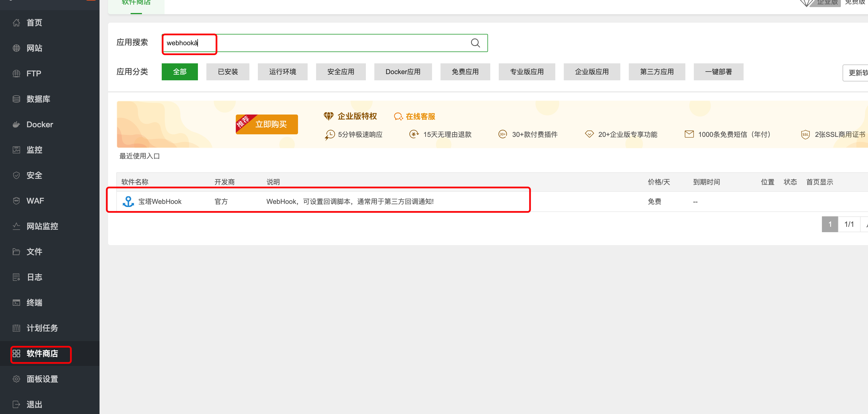Select page 1 in pagination

830,224
